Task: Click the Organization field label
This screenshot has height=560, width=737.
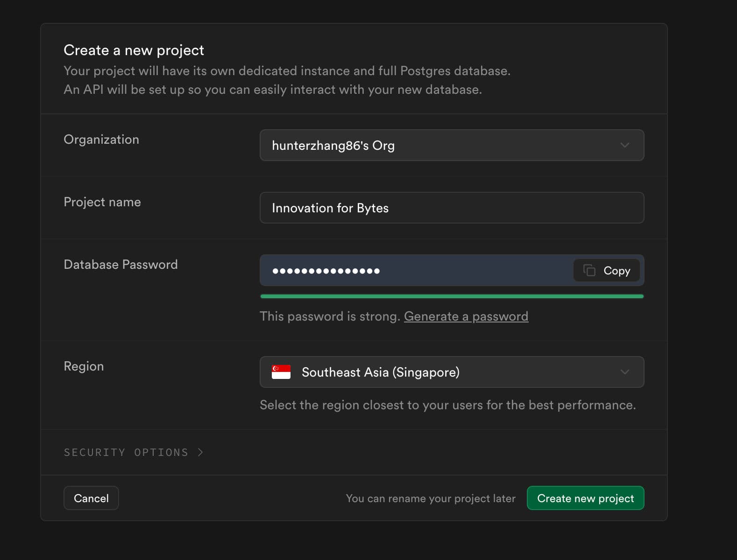Action: click(101, 140)
